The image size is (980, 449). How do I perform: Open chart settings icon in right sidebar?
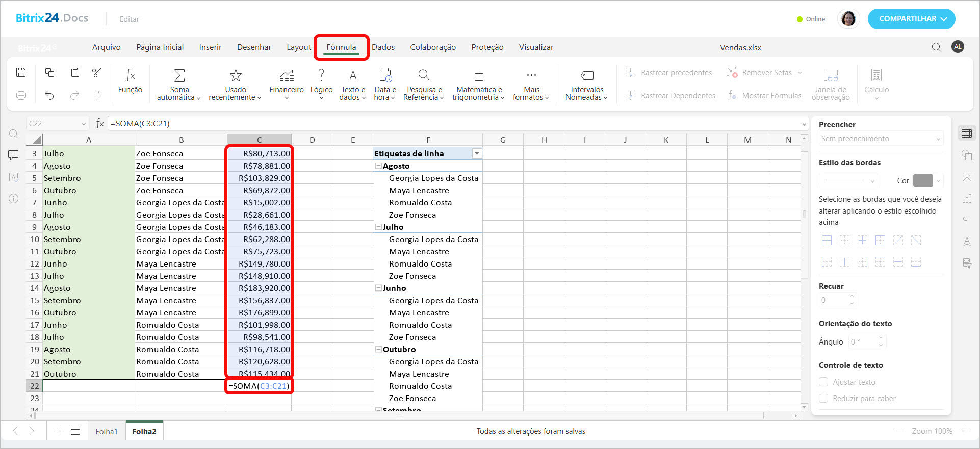pos(967,199)
